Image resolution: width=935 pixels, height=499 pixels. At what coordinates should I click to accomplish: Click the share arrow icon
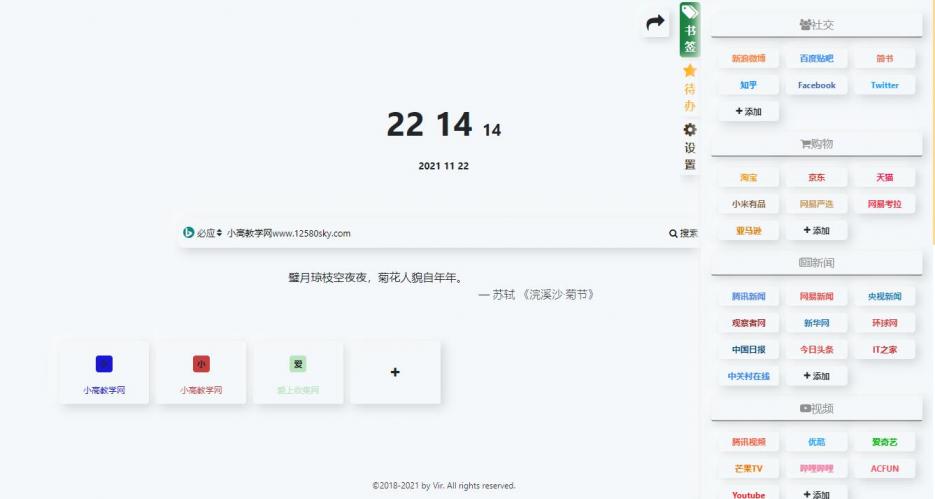[655, 23]
